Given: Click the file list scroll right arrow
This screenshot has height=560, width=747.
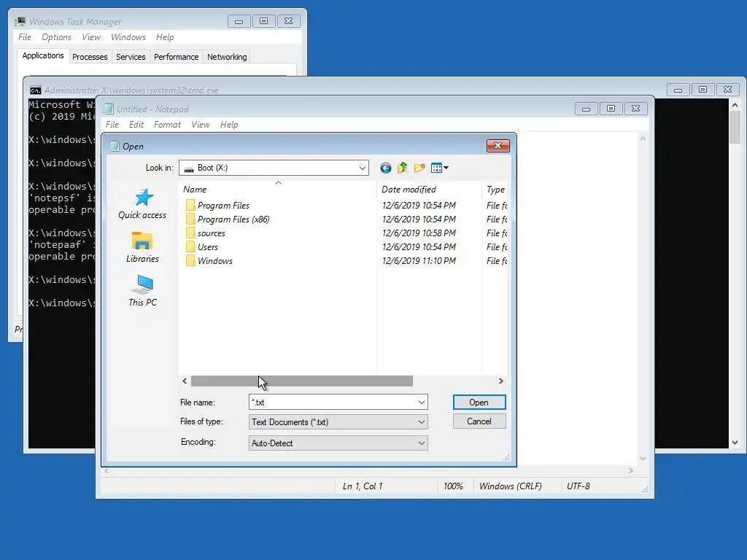Looking at the screenshot, I should 500,381.
